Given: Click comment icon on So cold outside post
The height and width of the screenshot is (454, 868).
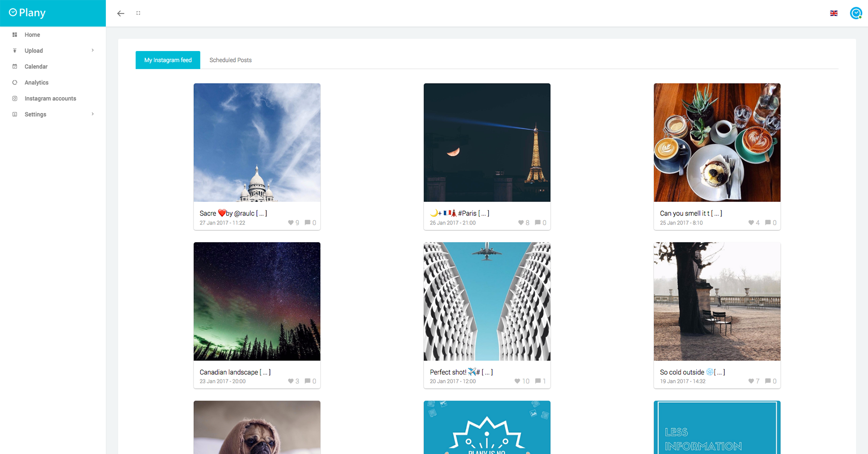Looking at the screenshot, I should point(768,381).
